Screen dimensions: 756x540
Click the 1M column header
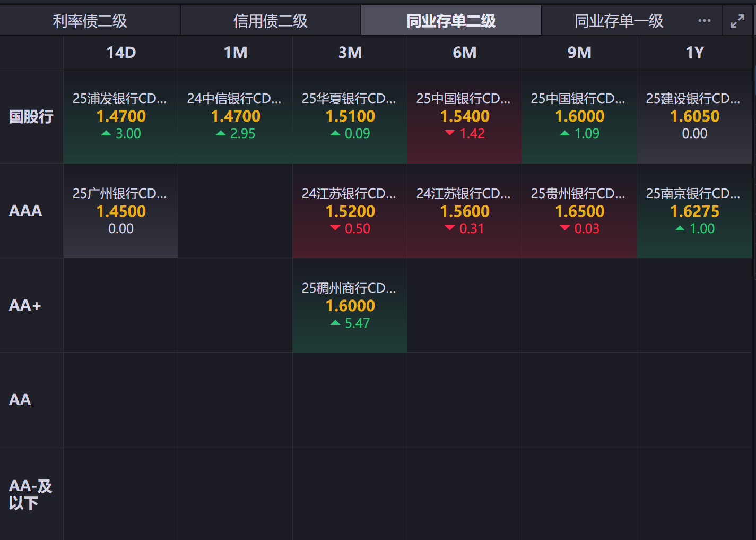click(236, 52)
